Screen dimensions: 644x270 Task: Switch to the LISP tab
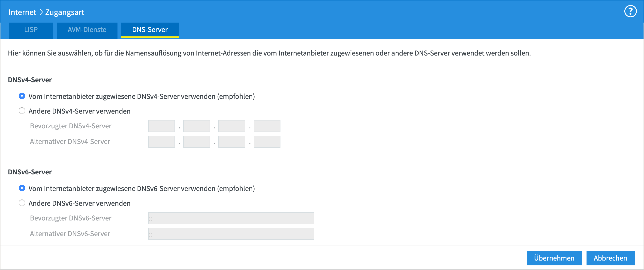[x=31, y=30]
